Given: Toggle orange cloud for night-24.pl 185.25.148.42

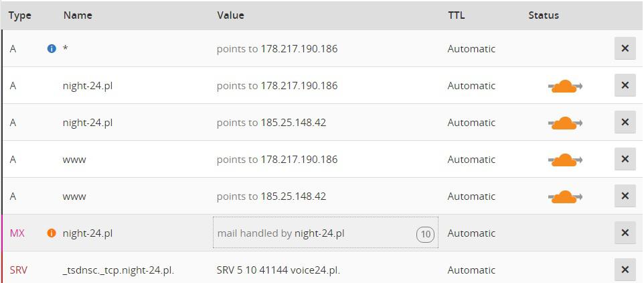Looking at the screenshot, I should 565,123.
